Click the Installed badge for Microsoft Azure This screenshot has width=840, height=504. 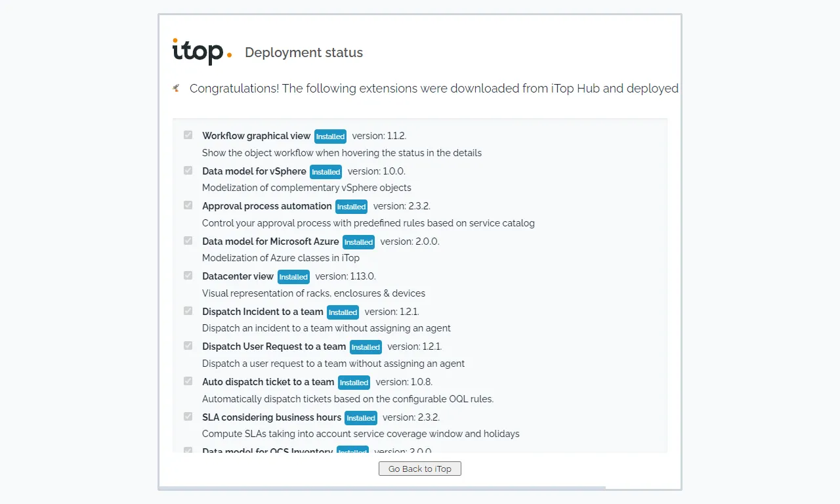click(x=358, y=242)
